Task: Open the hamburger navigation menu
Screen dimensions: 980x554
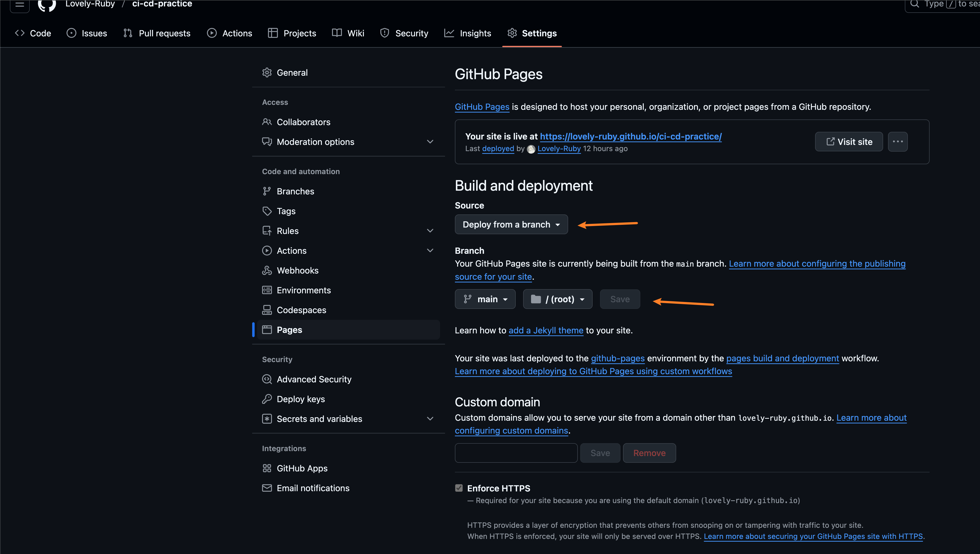Action: [x=19, y=4]
